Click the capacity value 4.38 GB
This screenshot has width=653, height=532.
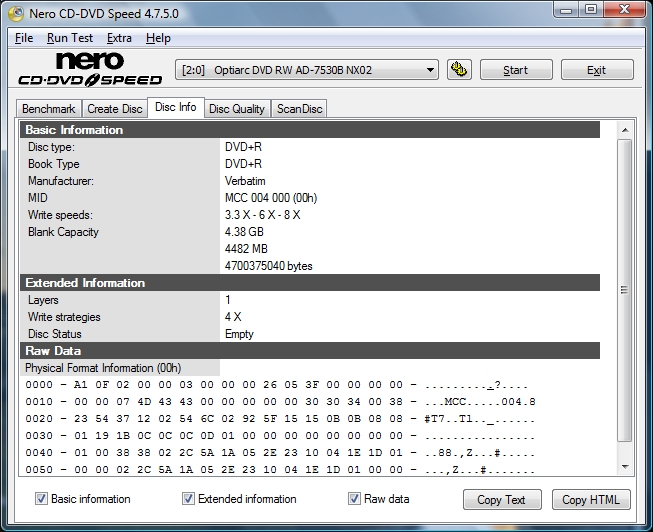point(244,232)
